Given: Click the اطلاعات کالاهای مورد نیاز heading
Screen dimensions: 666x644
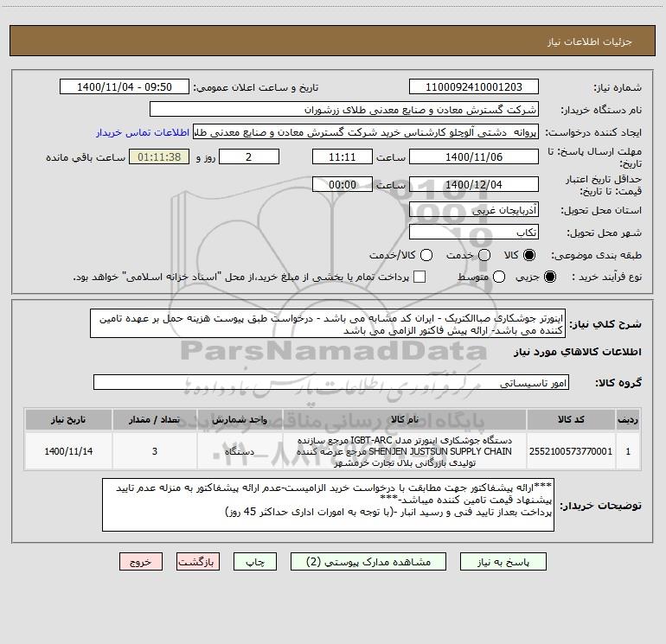Looking at the screenshot, I should pyautogui.click(x=577, y=352).
